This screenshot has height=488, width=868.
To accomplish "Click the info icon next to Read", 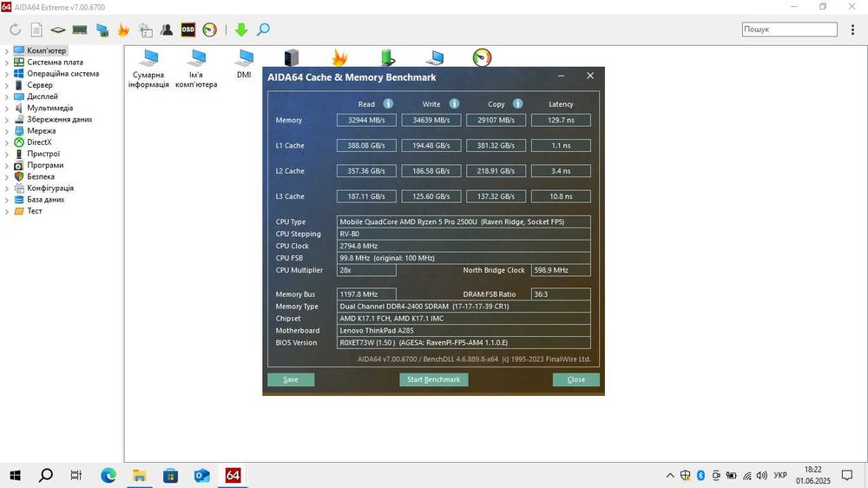I will pos(388,103).
